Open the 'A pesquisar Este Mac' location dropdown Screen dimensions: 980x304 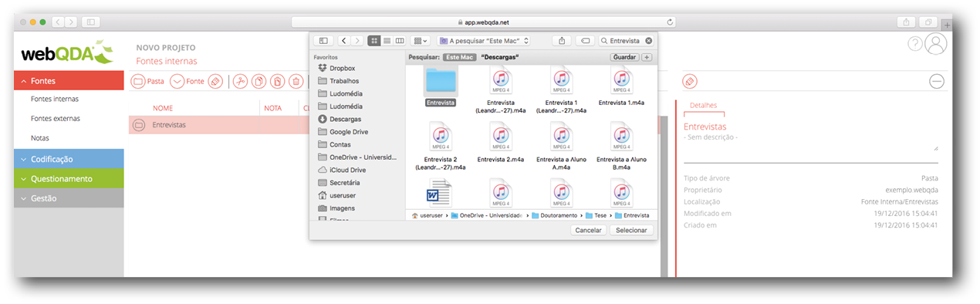(x=484, y=40)
